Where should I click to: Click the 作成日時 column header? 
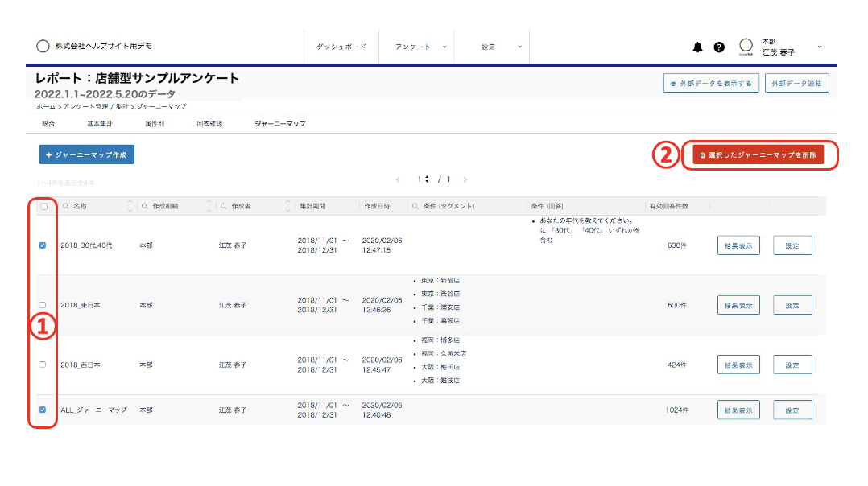coord(377,206)
